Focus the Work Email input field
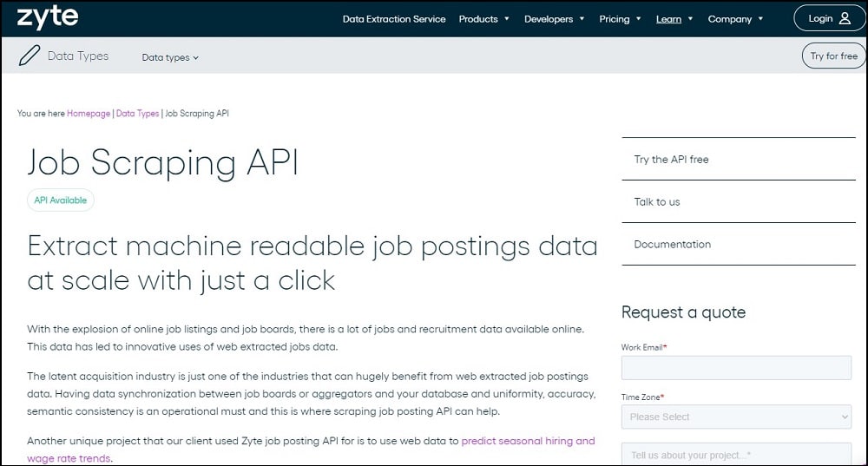 [736, 367]
